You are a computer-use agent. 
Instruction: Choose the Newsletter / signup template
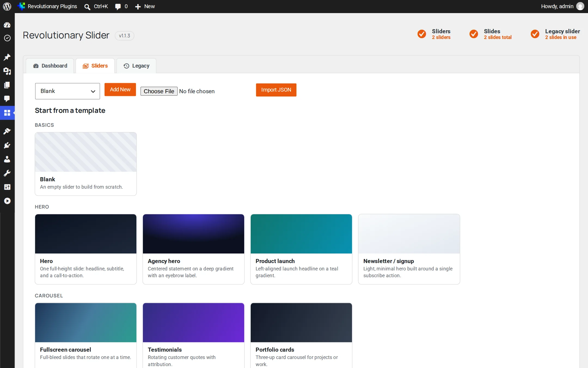409,249
